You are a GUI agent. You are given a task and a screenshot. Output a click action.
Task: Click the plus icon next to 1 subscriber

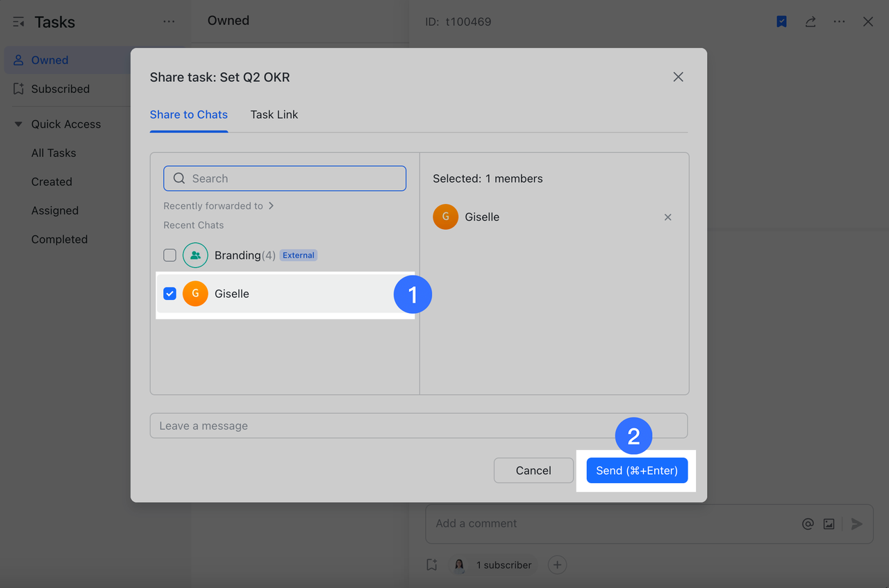pyautogui.click(x=557, y=564)
